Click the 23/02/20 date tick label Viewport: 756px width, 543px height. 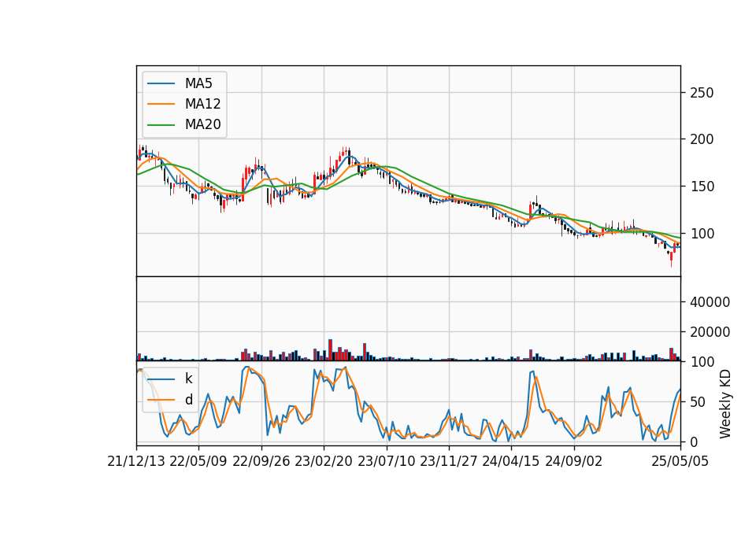click(324, 461)
